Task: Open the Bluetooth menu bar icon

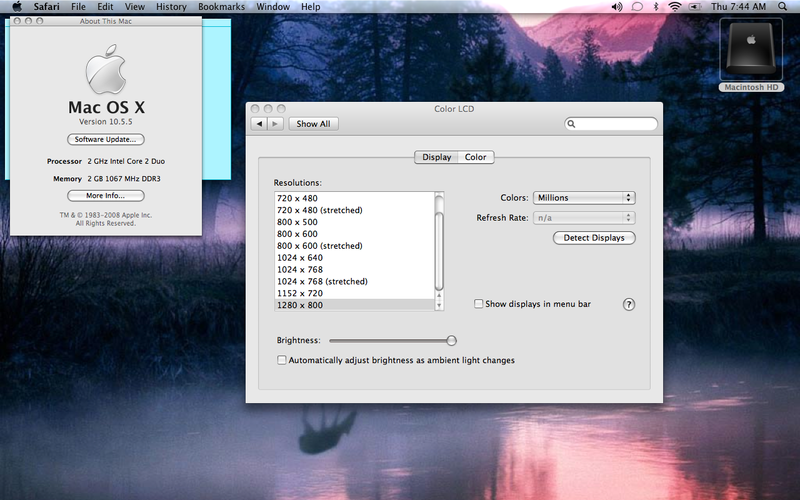Action: click(x=656, y=7)
